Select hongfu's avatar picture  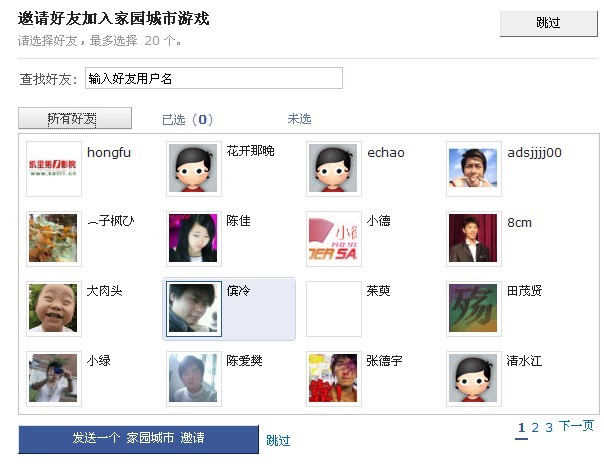[x=53, y=169]
